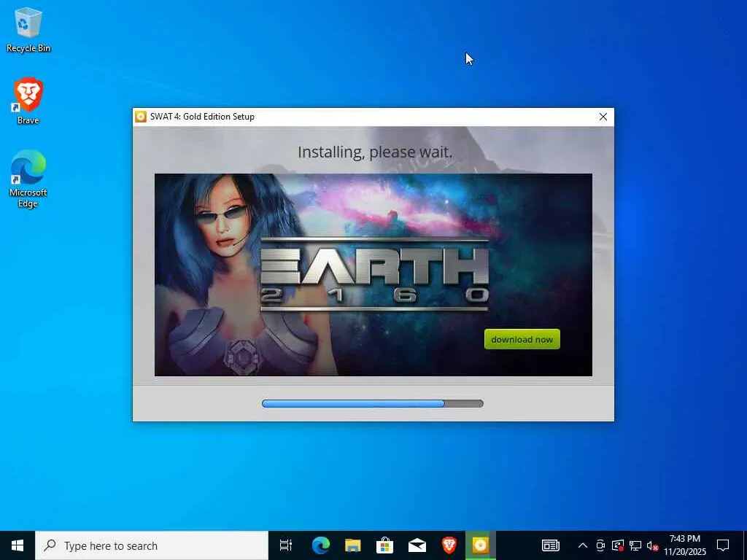747x560 pixels.
Task: Show hidden system tray icons
Action: click(x=582, y=545)
